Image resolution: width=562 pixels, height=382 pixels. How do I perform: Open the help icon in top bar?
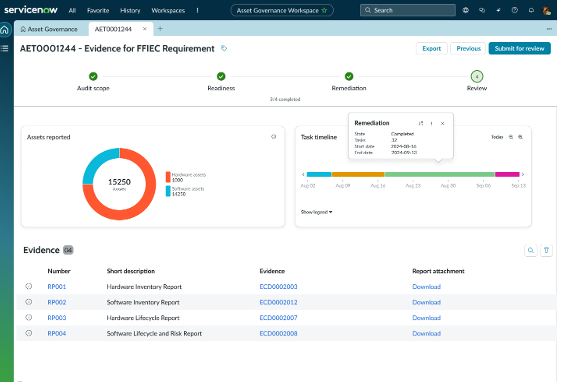[x=515, y=10]
